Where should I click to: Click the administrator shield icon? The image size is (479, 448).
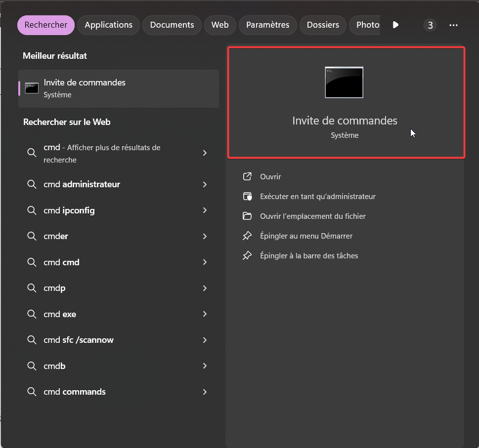[x=247, y=196]
